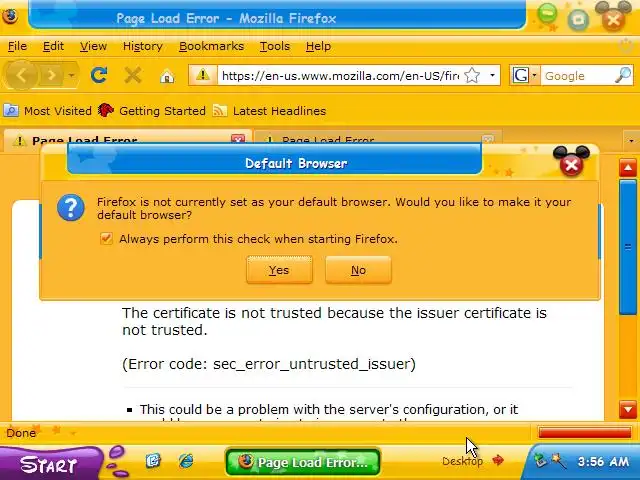
Task: Open the File menu
Action: tap(17, 46)
